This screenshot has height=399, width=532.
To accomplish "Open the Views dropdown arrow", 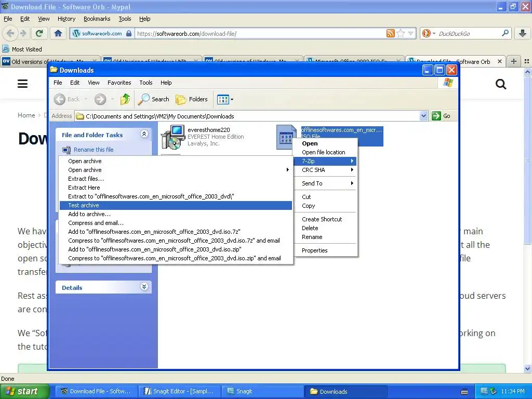I will point(232,100).
